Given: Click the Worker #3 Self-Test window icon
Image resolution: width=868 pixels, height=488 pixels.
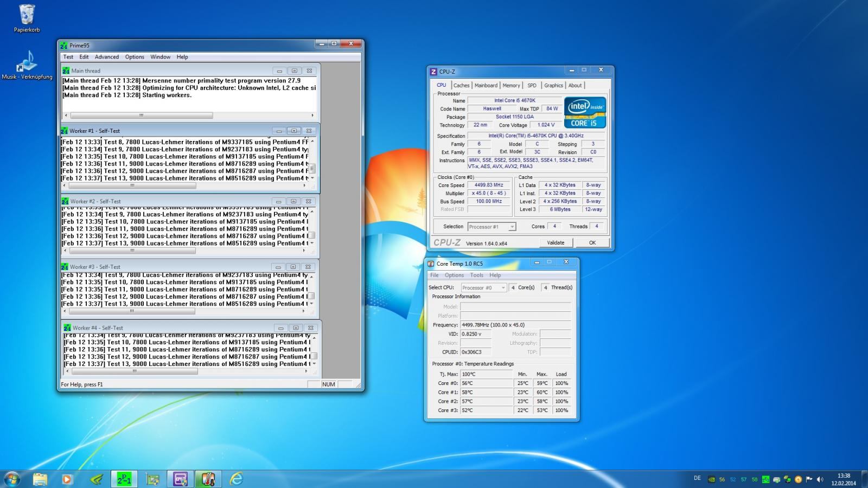Looking at the screenshot, I should click(65, 267).
